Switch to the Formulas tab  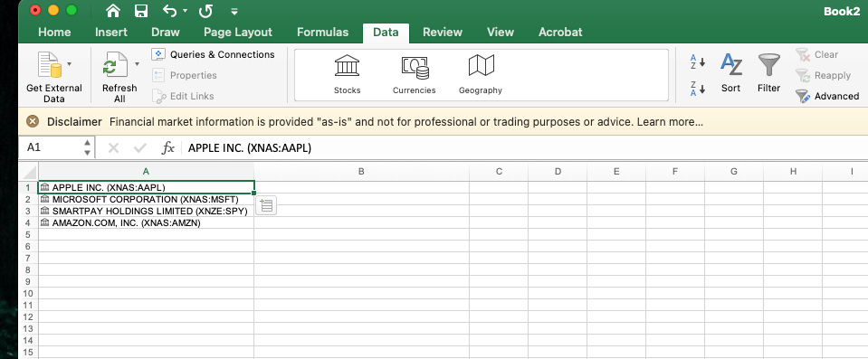coord(323,32)
